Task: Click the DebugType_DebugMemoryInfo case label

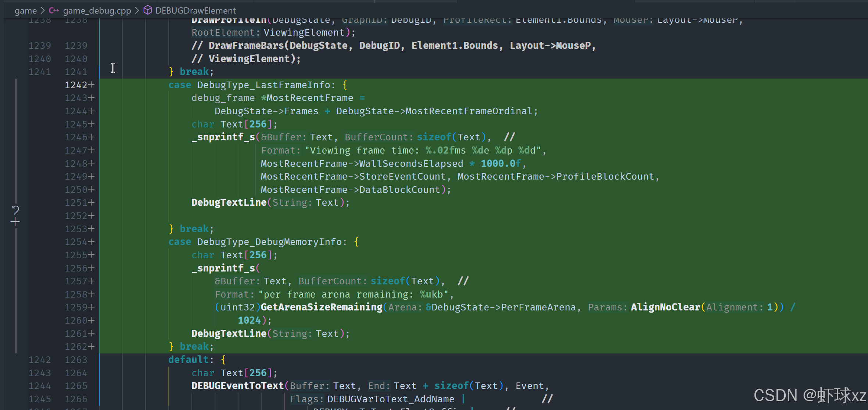Action: point(269,242)
